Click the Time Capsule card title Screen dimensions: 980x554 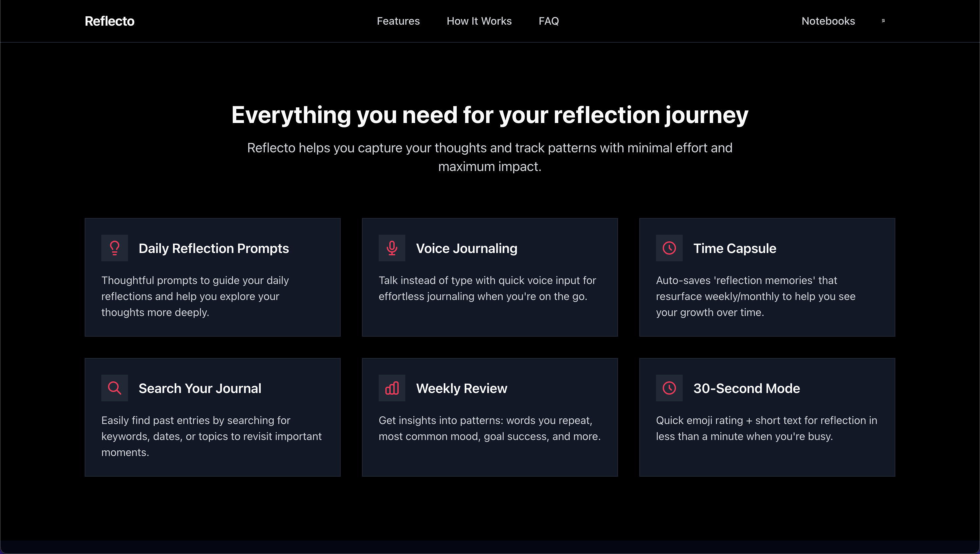click(x=734, y=248)
